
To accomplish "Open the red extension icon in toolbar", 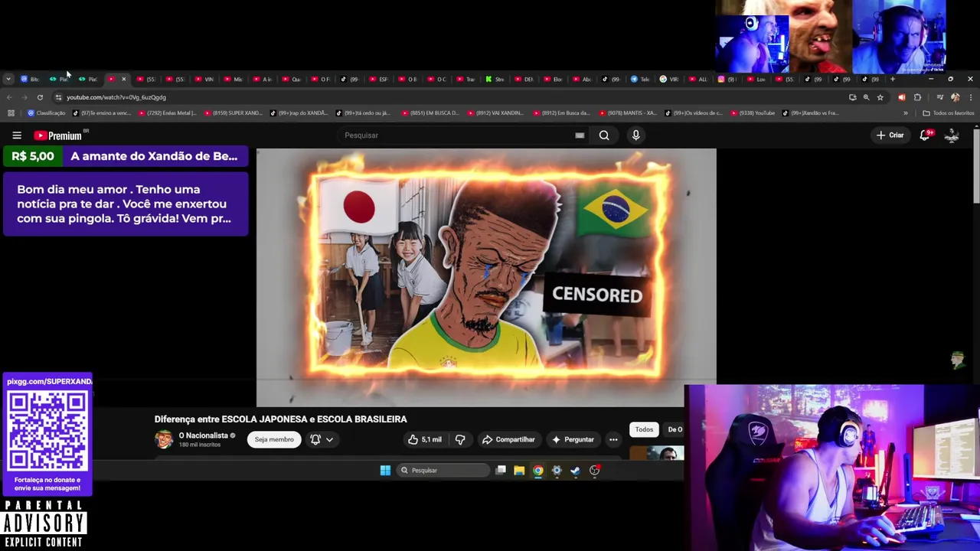I will 901,97.
